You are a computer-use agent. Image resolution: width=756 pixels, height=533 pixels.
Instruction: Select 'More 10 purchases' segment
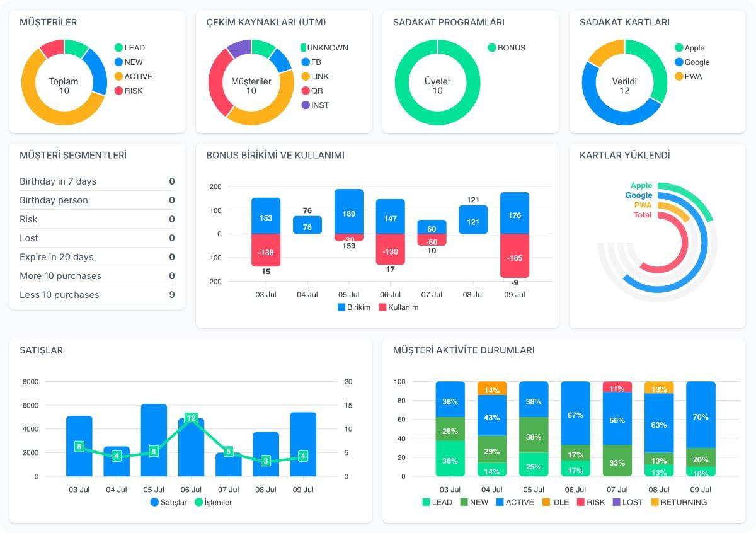97,276
